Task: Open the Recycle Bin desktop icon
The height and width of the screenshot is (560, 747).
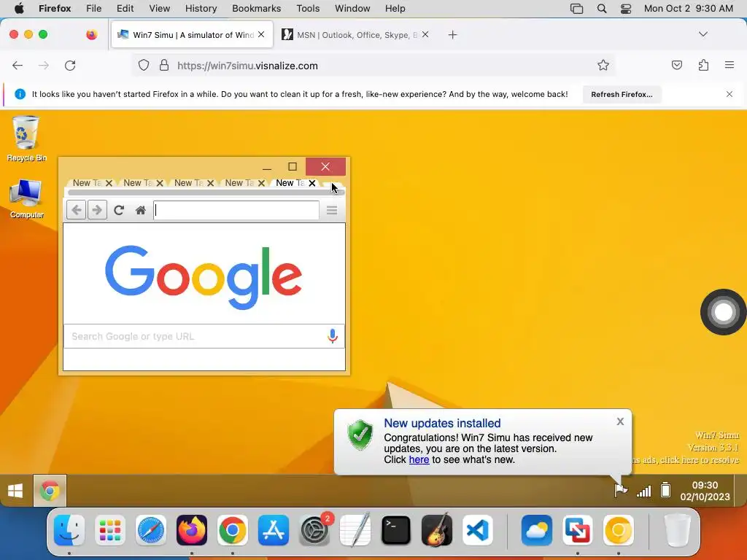Action: pos(26,139)
